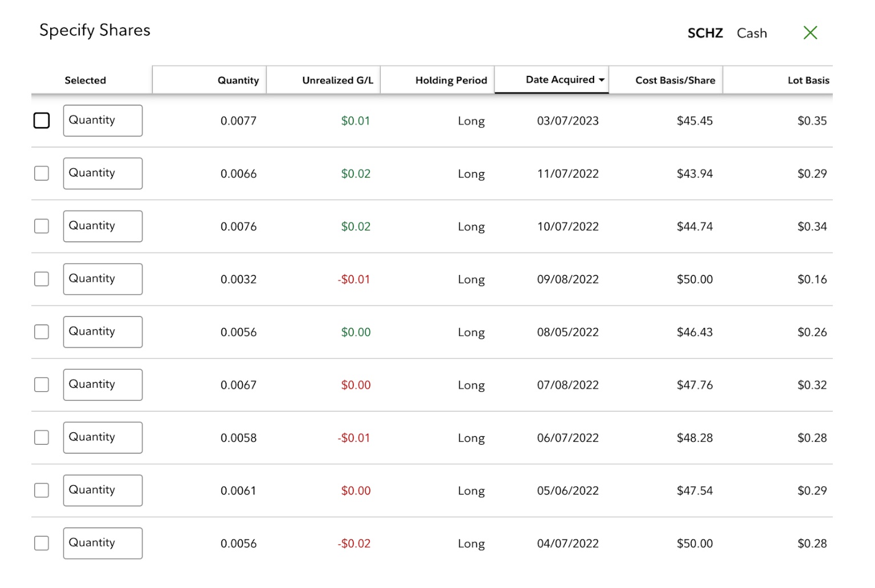The height and width of the screenshot is (588, 875).
Task: Click the Quantity field for the 05/06/2022 lot
Action: (103, 490)
